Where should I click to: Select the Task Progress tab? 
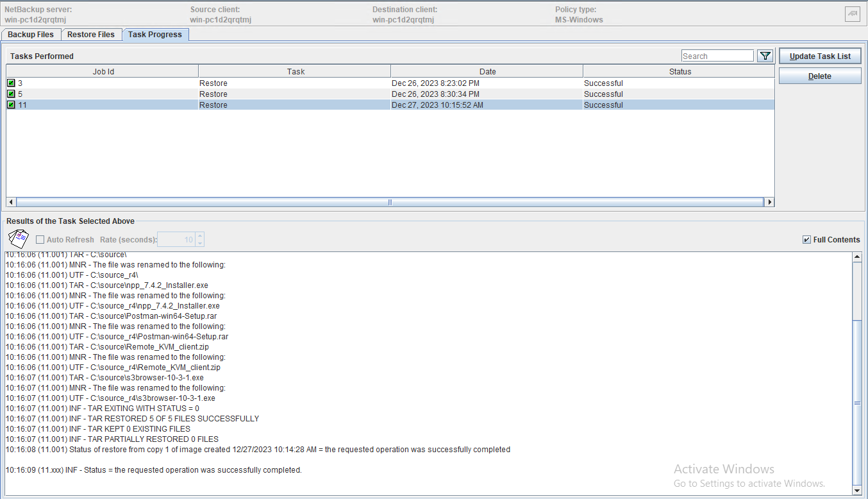155,35
